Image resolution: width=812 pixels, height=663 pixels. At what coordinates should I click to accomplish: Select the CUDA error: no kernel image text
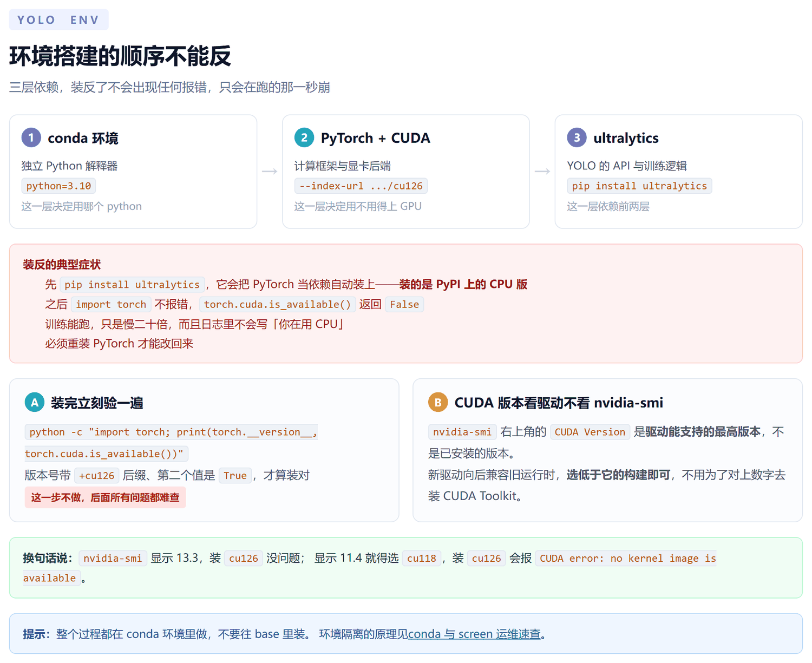tap(370, 568)
